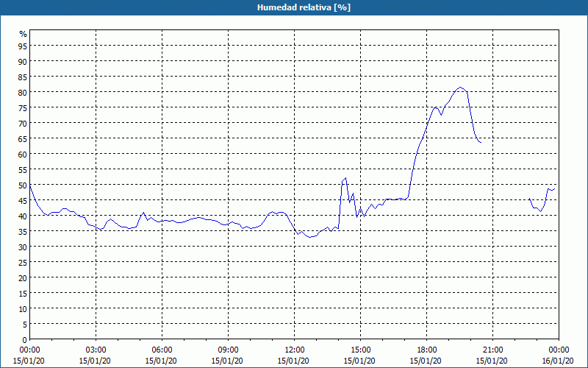Select the 55 y-axis label
The height and width of the screenshot is (368, 588).
[23, 170]
